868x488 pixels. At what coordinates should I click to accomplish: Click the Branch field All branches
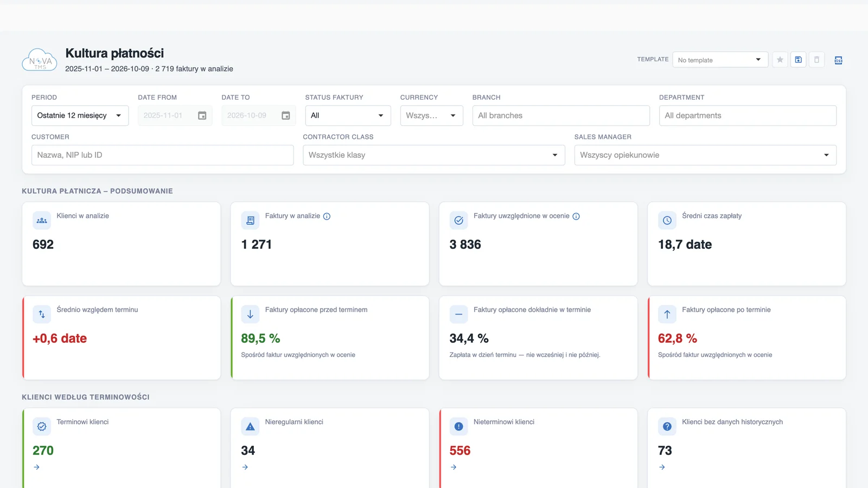point(561,115)
